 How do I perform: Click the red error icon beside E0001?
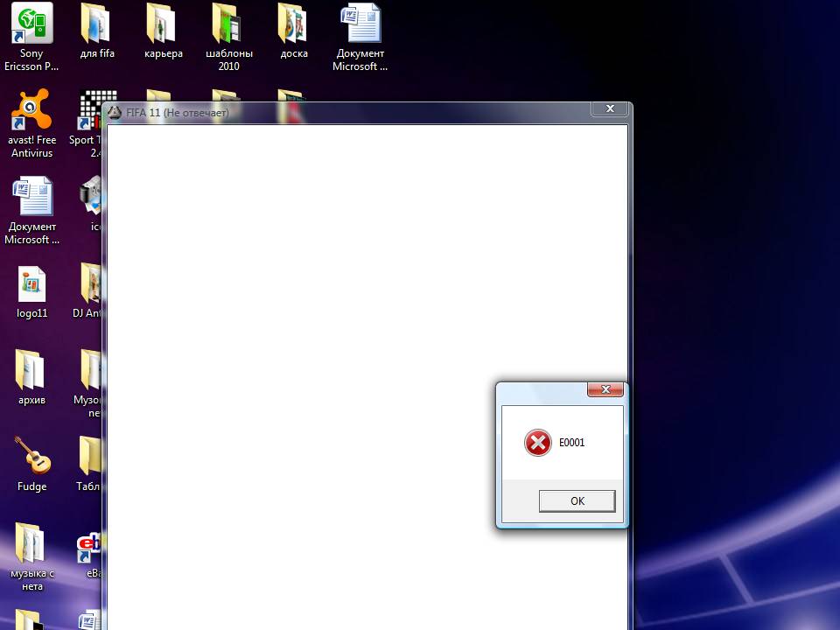click(x=538, y=443)
